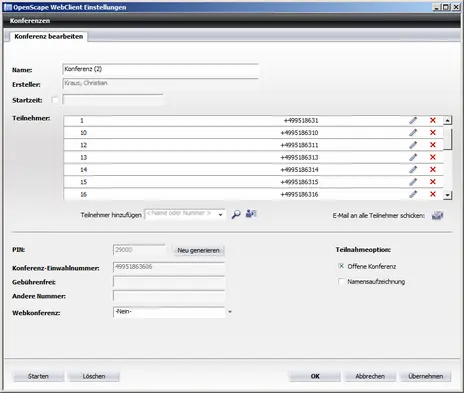
Task: Tick the Namensaufzeichnung checkbox
Action: point(341,281)
